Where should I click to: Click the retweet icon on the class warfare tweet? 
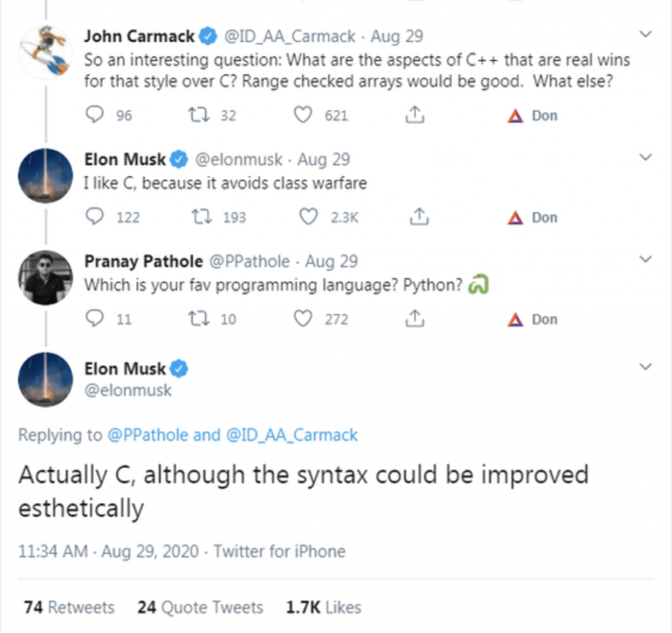point(199,216)
